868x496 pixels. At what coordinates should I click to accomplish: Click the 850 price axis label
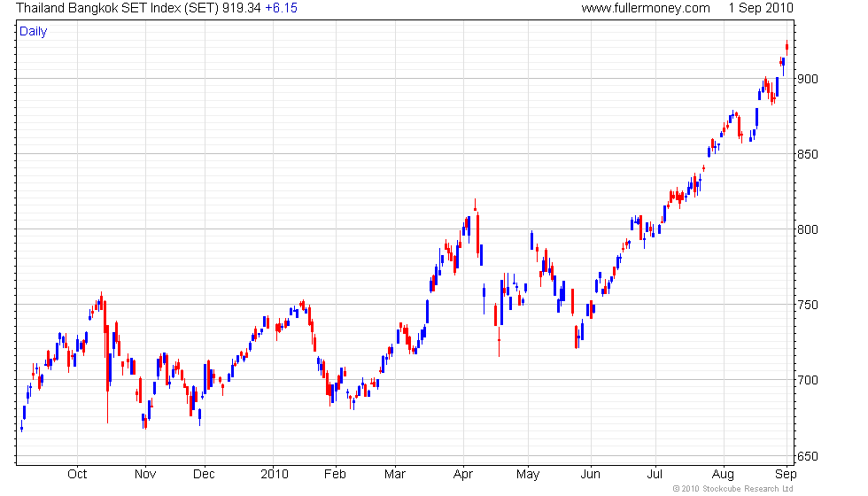tap(807, 154)
